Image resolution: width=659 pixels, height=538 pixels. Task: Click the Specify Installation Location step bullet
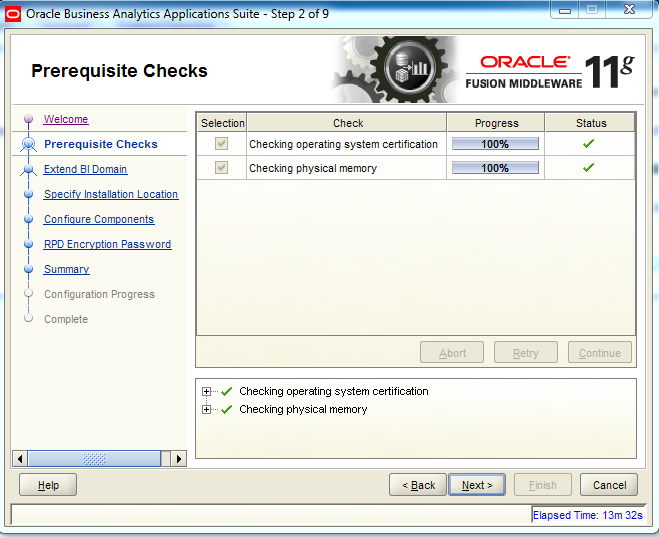[29, 194]
